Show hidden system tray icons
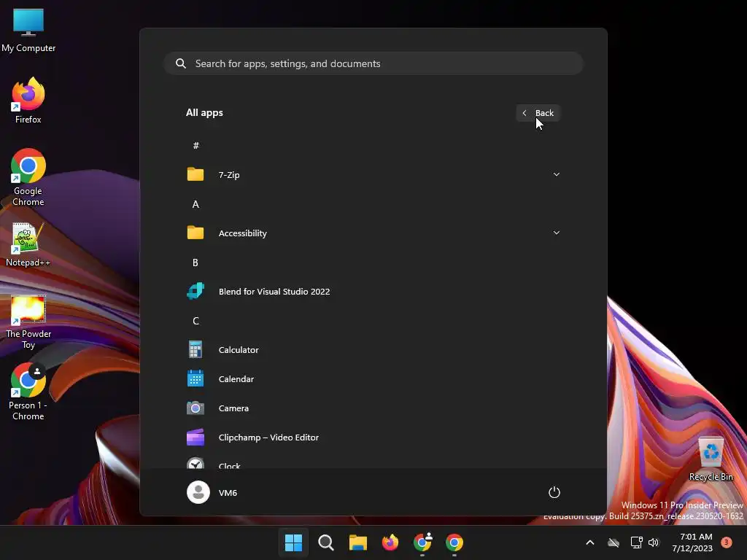 [x=589, y=542]
